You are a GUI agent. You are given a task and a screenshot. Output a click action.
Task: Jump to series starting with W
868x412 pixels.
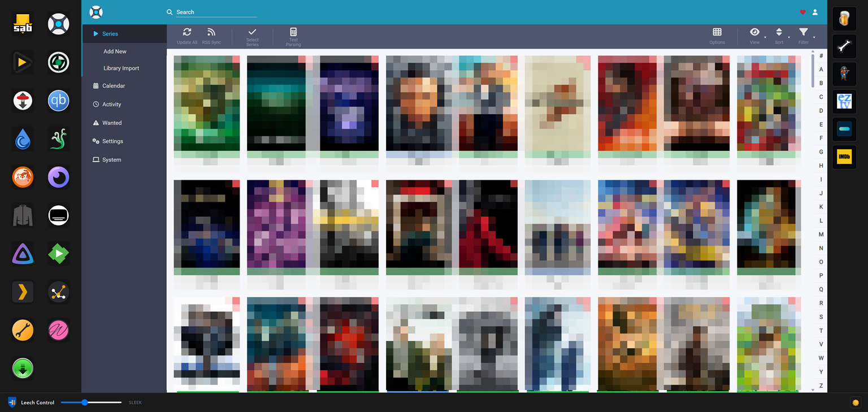point(821,358)
